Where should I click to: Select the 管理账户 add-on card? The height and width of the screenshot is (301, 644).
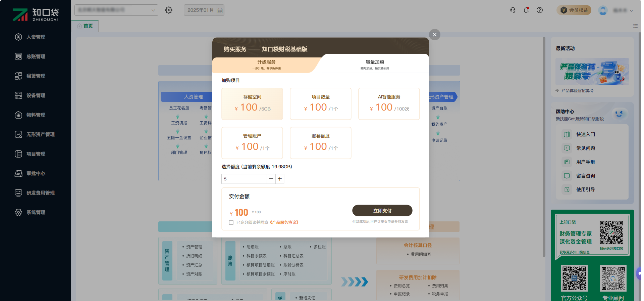tap(252, 143)
